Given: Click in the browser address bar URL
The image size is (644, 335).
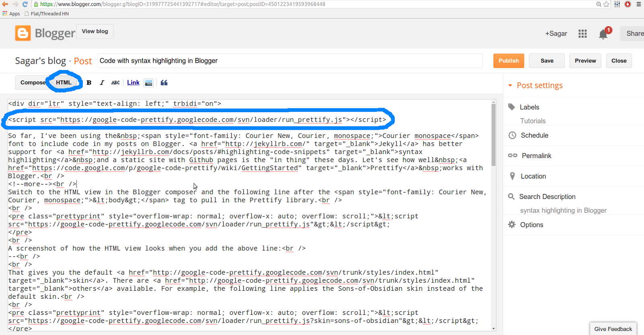Looking at the screenshot, I should tap(182, 4).
